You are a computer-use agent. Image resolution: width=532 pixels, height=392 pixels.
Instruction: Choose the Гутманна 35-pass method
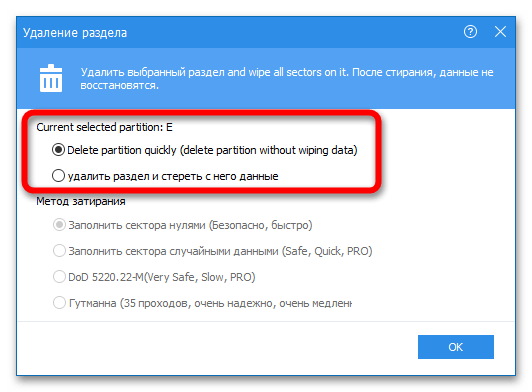point(59,303)
